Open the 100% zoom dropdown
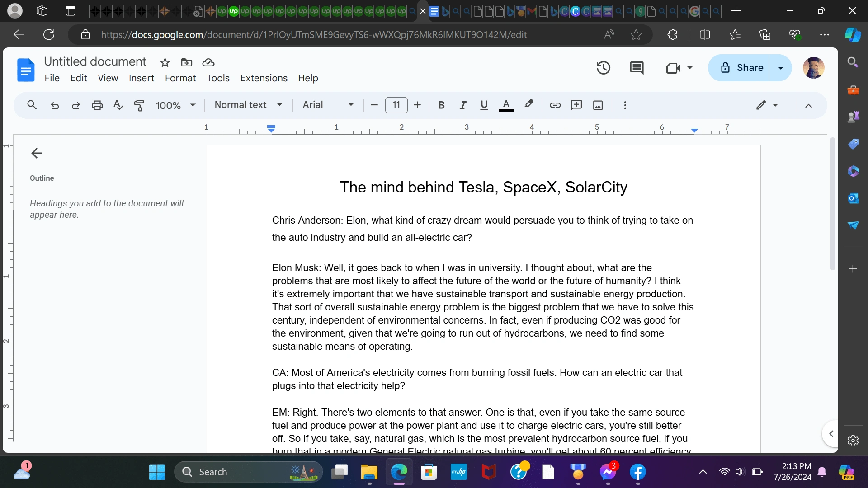Image resolution: width=868 pixels, height=488 pixels. (x=175, y=105)
